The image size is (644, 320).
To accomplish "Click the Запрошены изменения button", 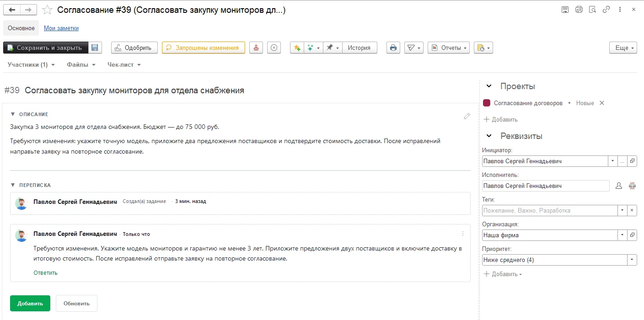I will click(x=204, y=48).
